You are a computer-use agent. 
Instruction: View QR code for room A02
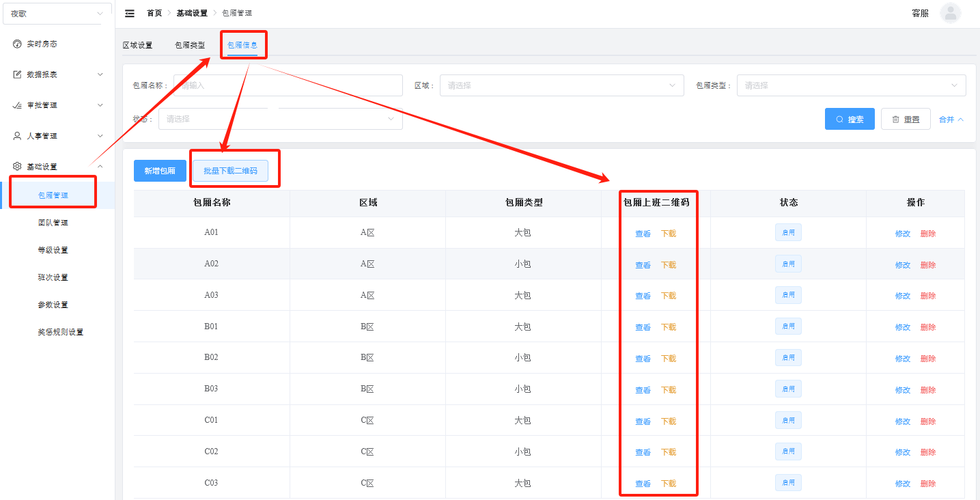pyautogui.click(x=643, y=265)
